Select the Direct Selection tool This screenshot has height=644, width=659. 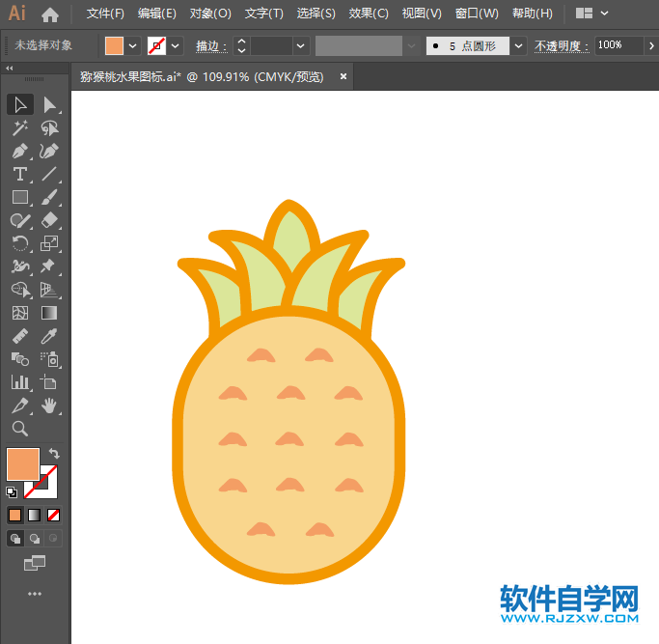pyautogui.click(x=49, y=104)
